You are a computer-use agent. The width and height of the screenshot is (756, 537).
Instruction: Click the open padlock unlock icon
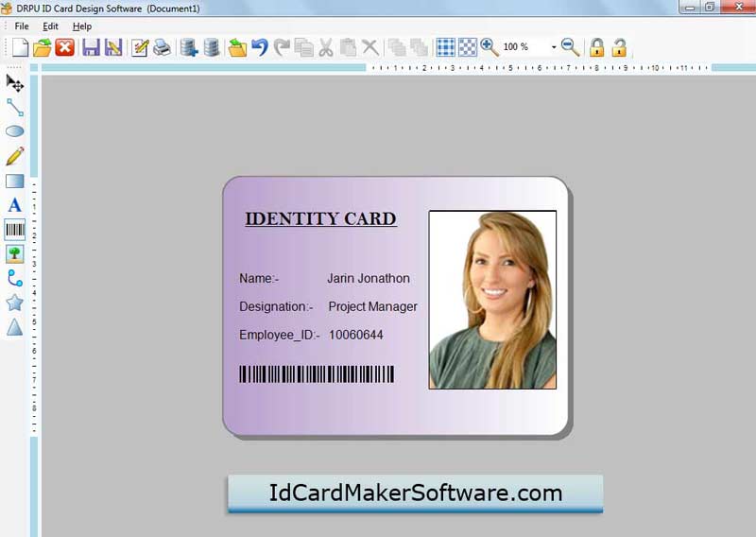(619, 47)
